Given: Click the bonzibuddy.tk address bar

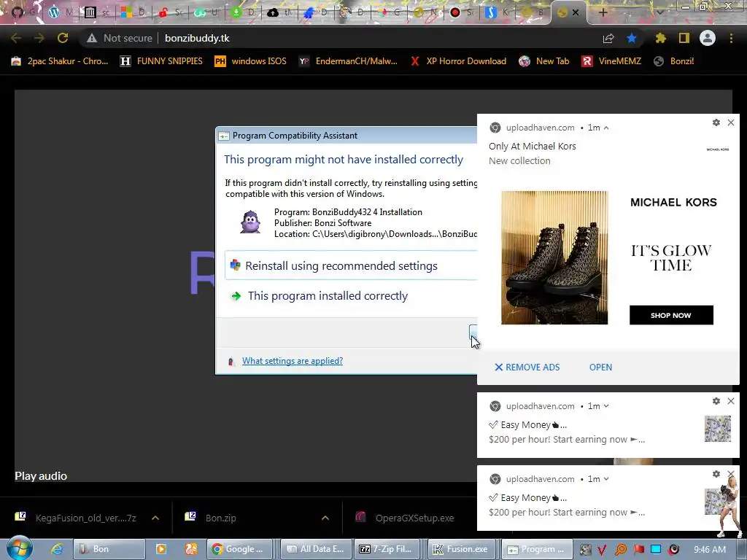Looking at the screenshot, I should (197, 38).
